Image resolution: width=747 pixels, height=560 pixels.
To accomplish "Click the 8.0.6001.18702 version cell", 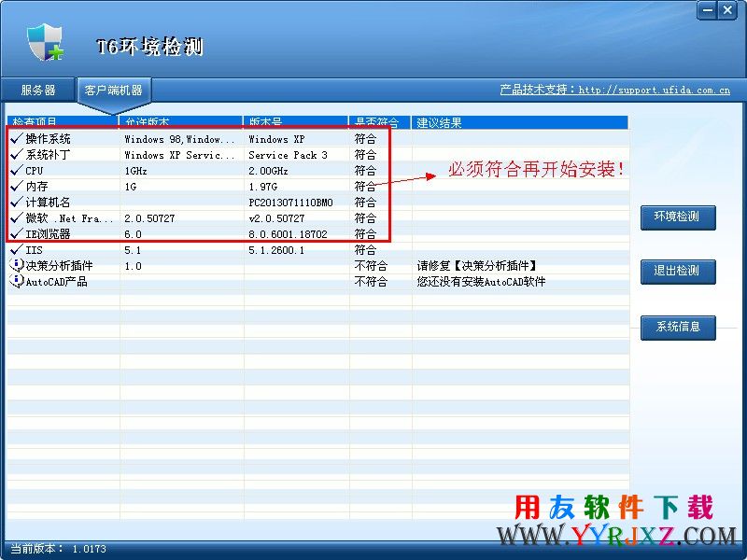I will pyautogui.click(x=288, y=234).
